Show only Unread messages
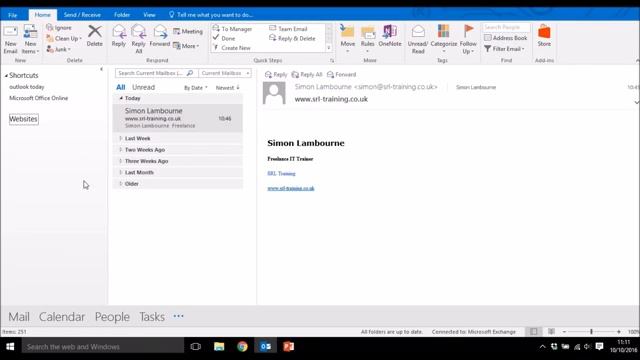Image resolution: width=640 pixels, height=360 pixels. [143, 87]
